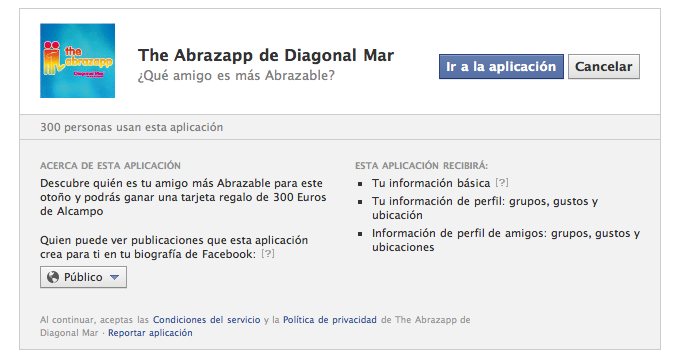Image resolution: width=674 pixels, height=364 pixels.
Task: Click 'Tu información básica' list item
Action: pos(431,183)
